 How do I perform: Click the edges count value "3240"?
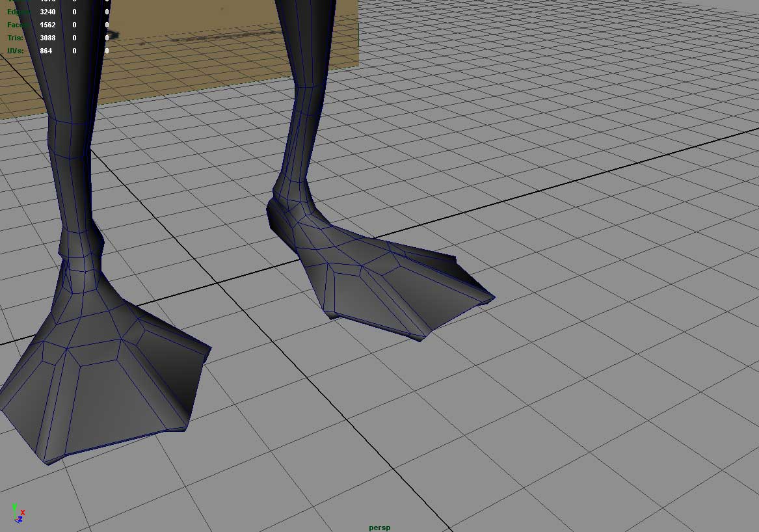[x=47, y=12]
